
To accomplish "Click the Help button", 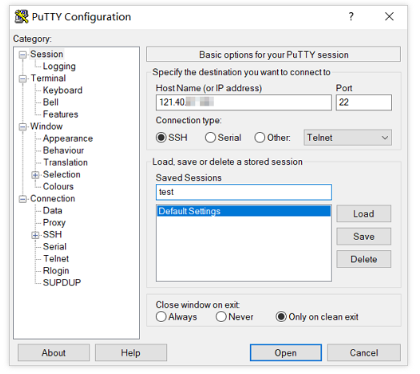I will (x=131, y=353).
